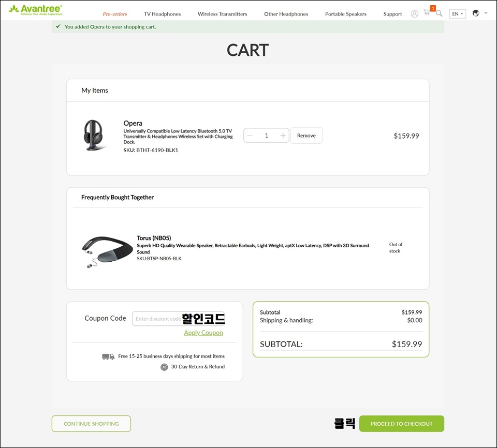497x448 pixels.
Task: Increase Opera quantity with plus button
Action: [x=283, y=136]
